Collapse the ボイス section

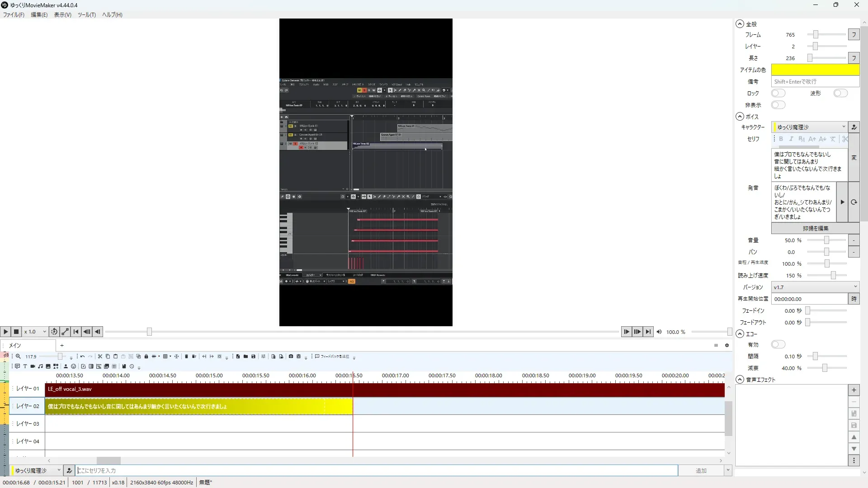(x=740, y=117)
